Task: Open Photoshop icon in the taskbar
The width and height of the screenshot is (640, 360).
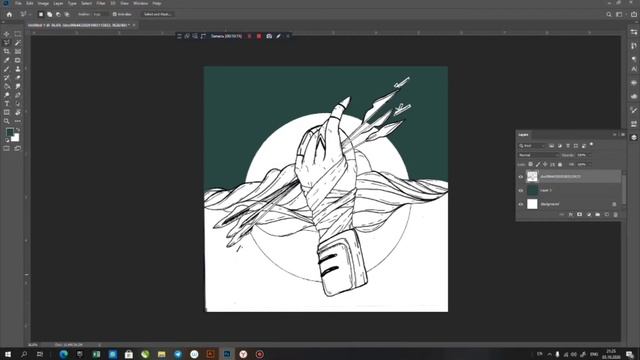Action: 227,354
